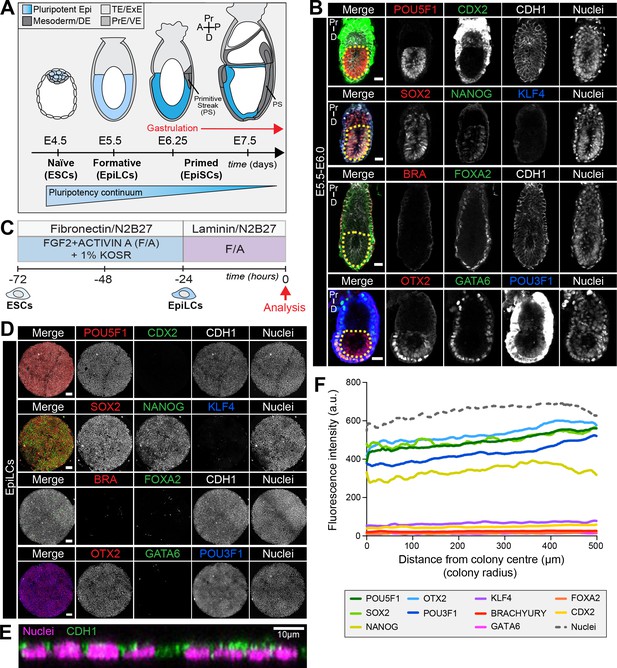Open panel E Nuclei CDH1 cross-section image
The width and height of the screenshot is (617, 668).
[x=162, y=646]
